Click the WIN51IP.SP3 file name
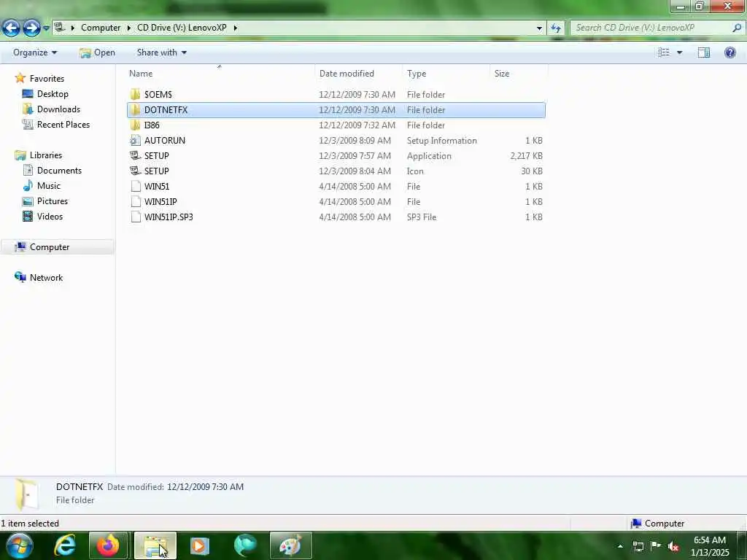The image size is (747, 560). [x=169, y=217]
